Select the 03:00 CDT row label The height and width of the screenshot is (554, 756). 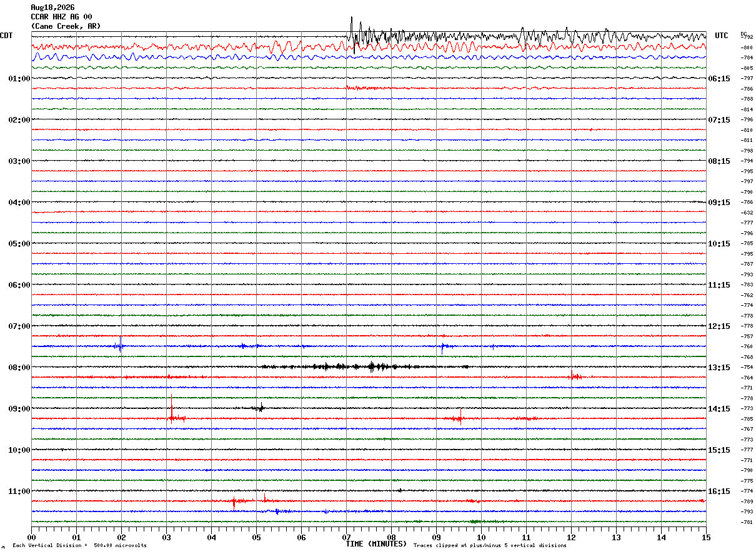(x=19, y=161)
